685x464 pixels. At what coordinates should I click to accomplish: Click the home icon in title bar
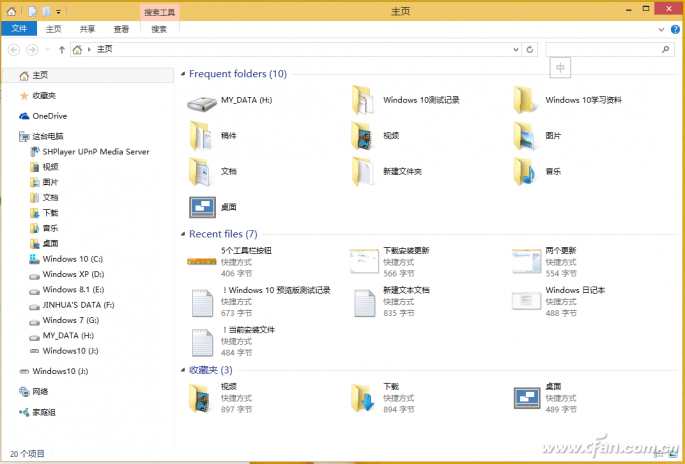(11, 11)
